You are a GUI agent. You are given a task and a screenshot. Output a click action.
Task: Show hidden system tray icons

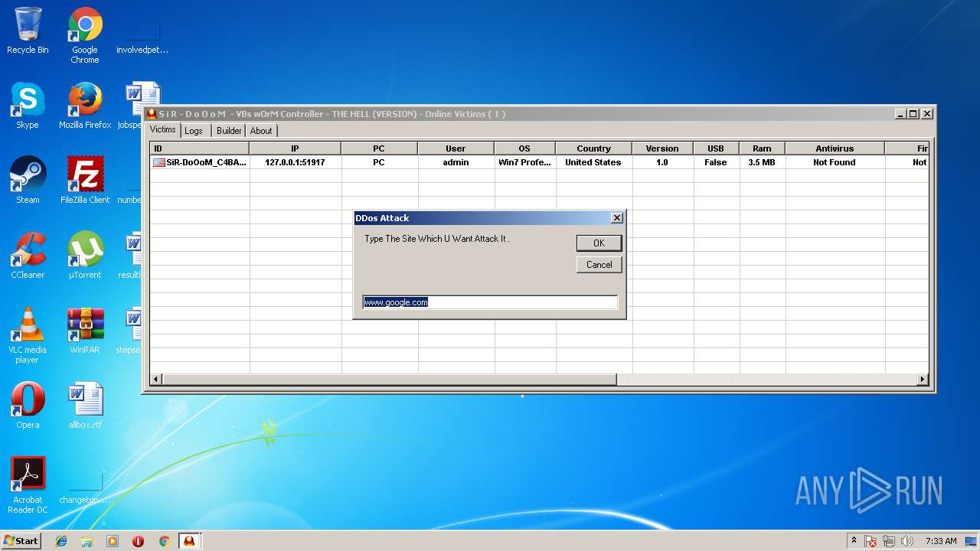(854, 540)
